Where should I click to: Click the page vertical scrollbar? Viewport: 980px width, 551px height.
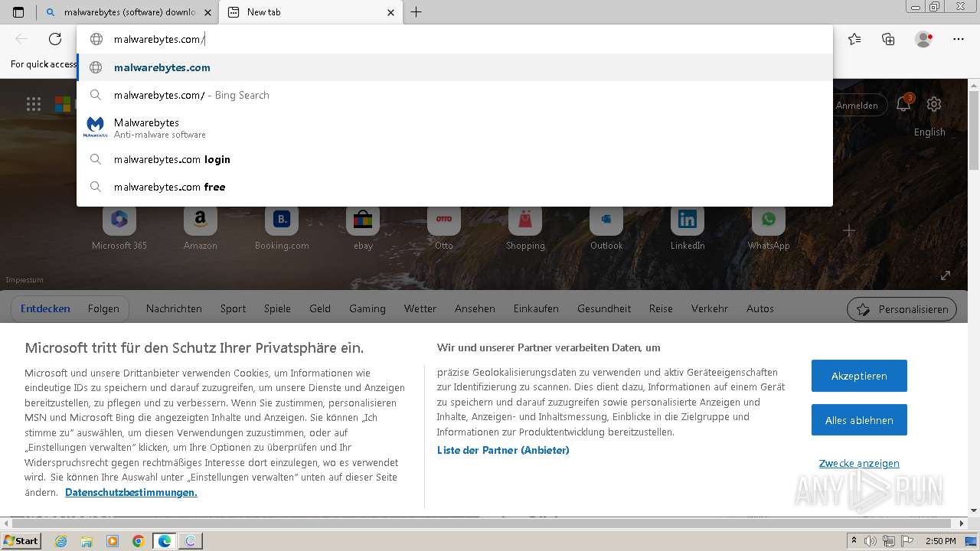pos(974,131)
